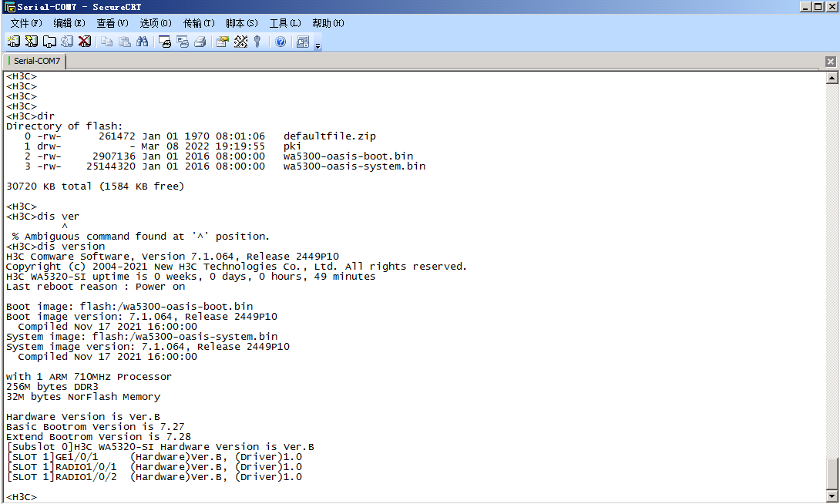The image size is (840, 504).
Task: Click the "<H3C>dis version" command line
Action: [x=55, y=247]
